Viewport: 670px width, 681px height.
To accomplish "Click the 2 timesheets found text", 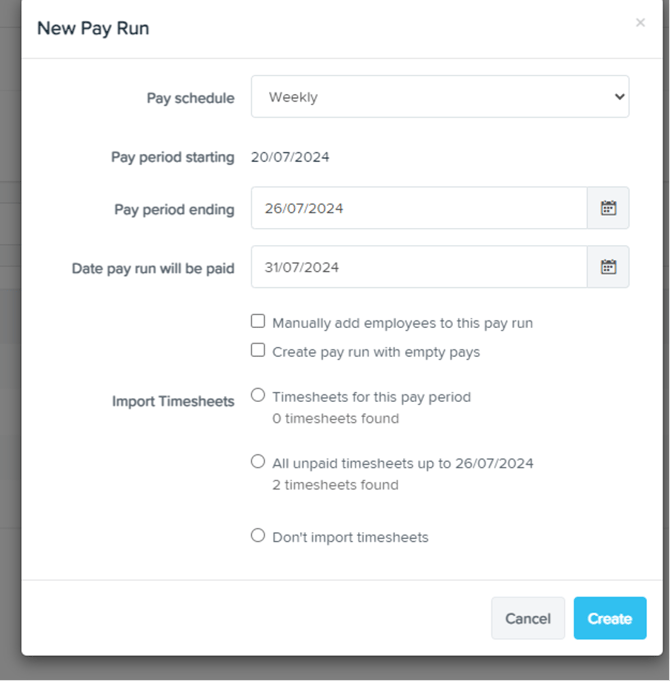I will pyautogui.click(x=335, y=485).
